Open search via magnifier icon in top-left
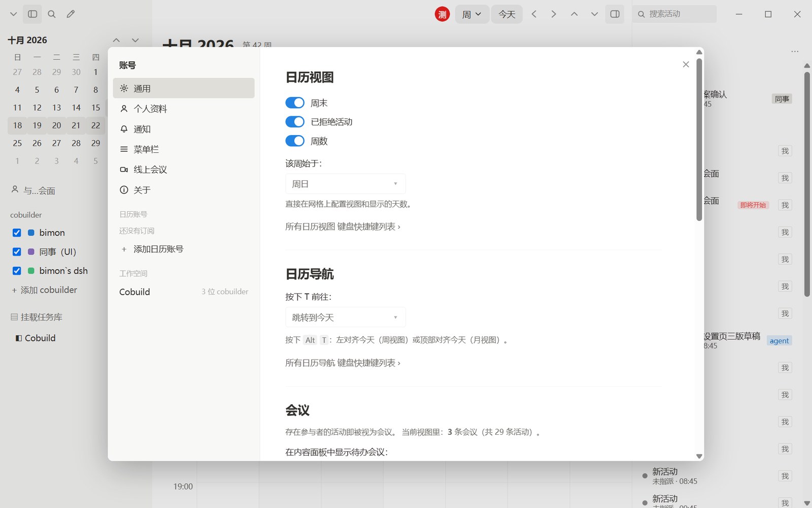 tap(52, 14)
